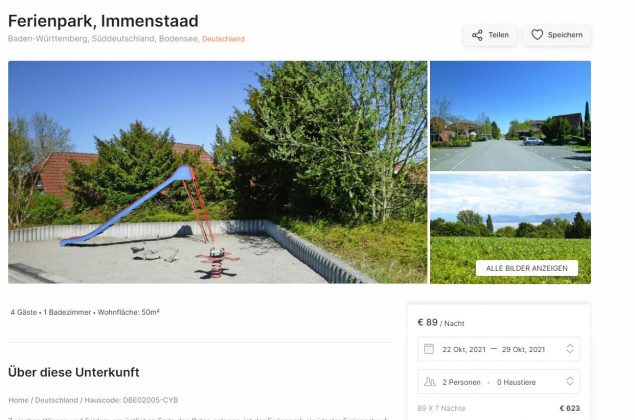Click the Ferienpark, Immenstaad title
The image size is (635, 420).
tap(103, 21)
